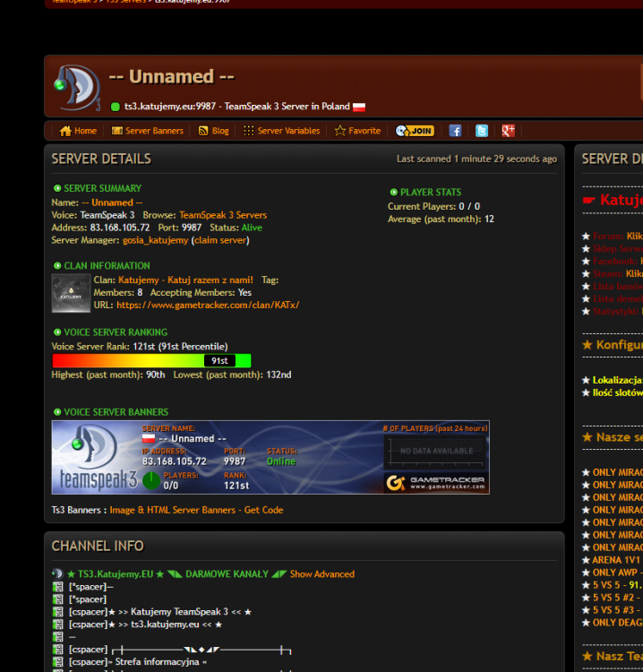Open the clan URL gametracker.com/clan/KATx/
The width and height of the screenshot is (643, 672).
coord(208,306)
